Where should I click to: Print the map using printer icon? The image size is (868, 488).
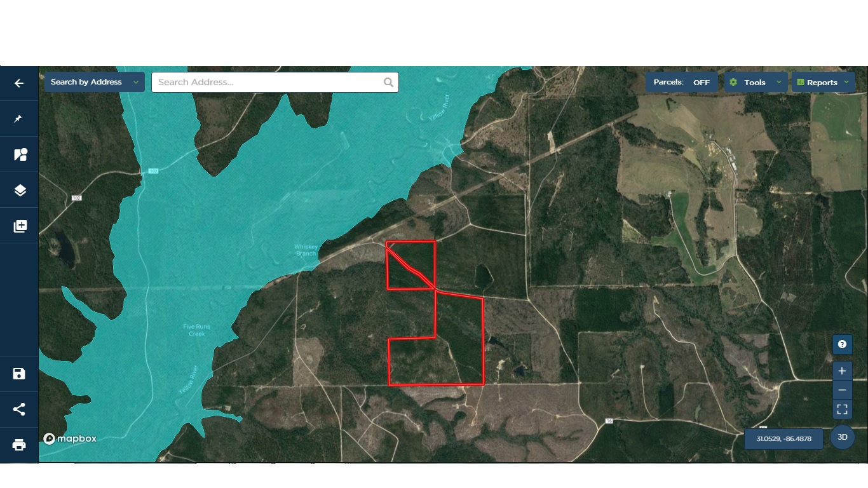[x=19, y=445]
